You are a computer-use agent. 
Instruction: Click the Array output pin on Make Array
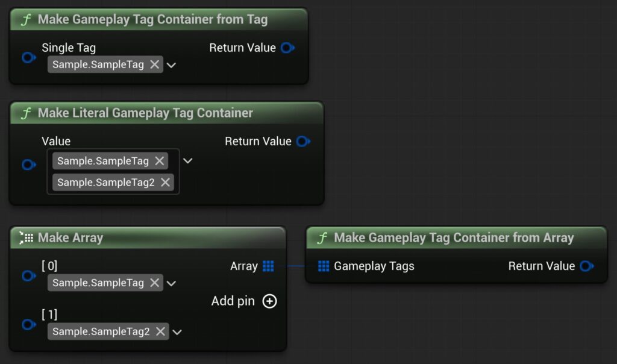tap(268, 266)
